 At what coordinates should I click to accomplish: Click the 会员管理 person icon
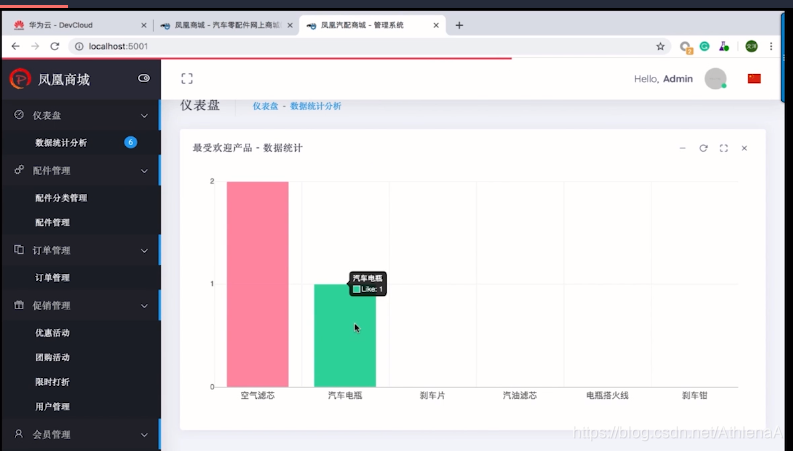click(x=19, y=434)
